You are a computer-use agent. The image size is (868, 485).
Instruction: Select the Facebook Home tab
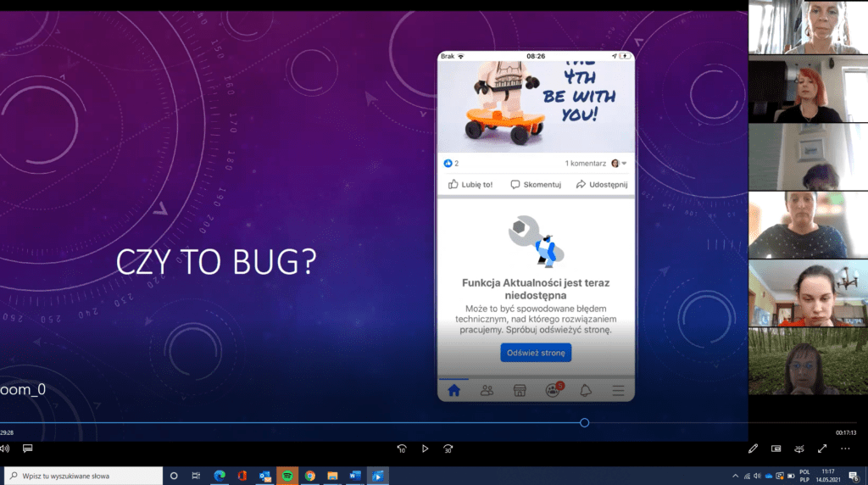pos(454,390)
